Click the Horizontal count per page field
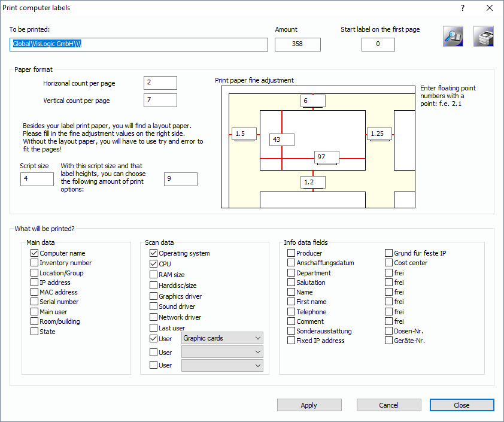The width and height of the screenshot is (504, 422). [x=160, y=83]
